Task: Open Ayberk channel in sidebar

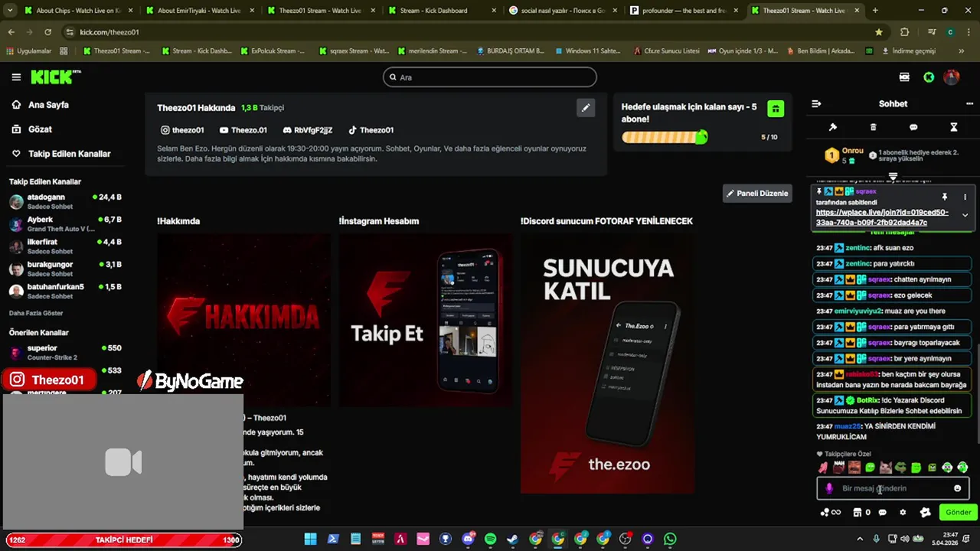Action: pos(65,224)
